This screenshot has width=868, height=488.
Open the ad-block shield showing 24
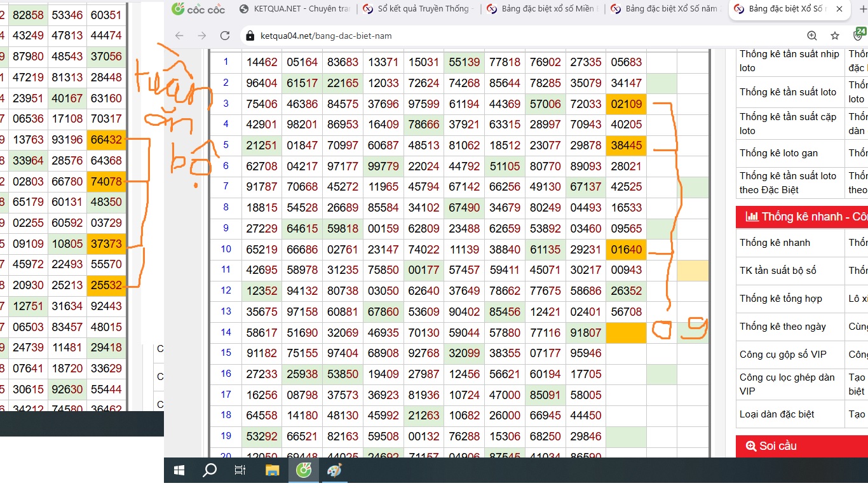tap(860, 35)
